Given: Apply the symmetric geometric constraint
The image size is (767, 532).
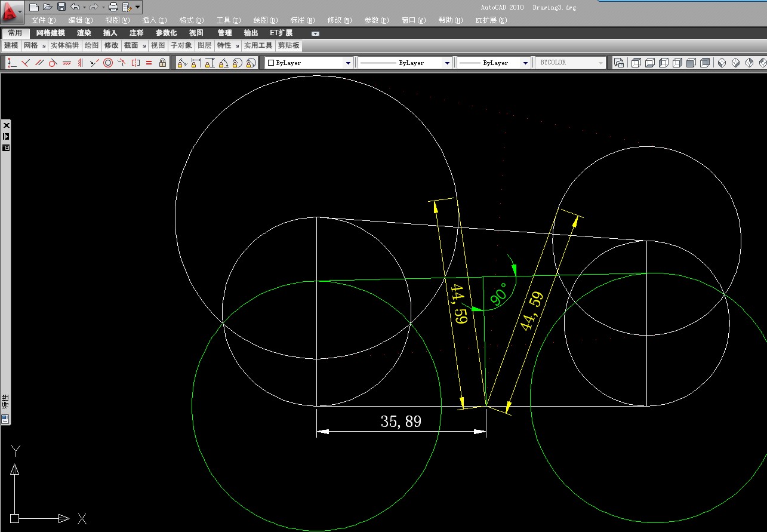Looking at the screenshot, I should pos(135,63).
